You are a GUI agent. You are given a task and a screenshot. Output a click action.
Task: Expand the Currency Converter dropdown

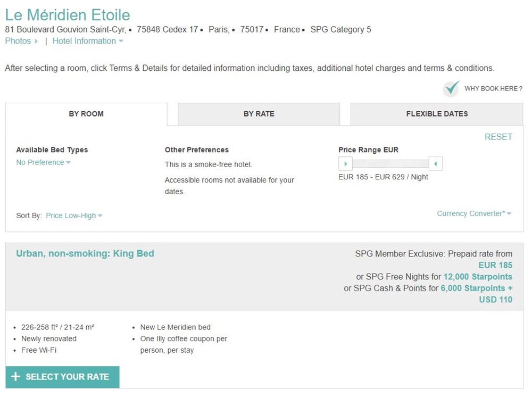[474, 213]
